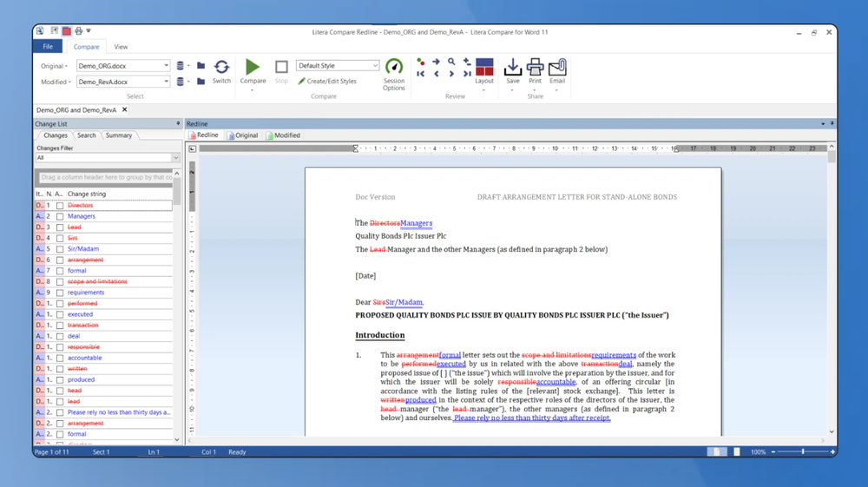Go to the next change chevron
Viewport: 868px width, 487px height.
tap(451, 74)
